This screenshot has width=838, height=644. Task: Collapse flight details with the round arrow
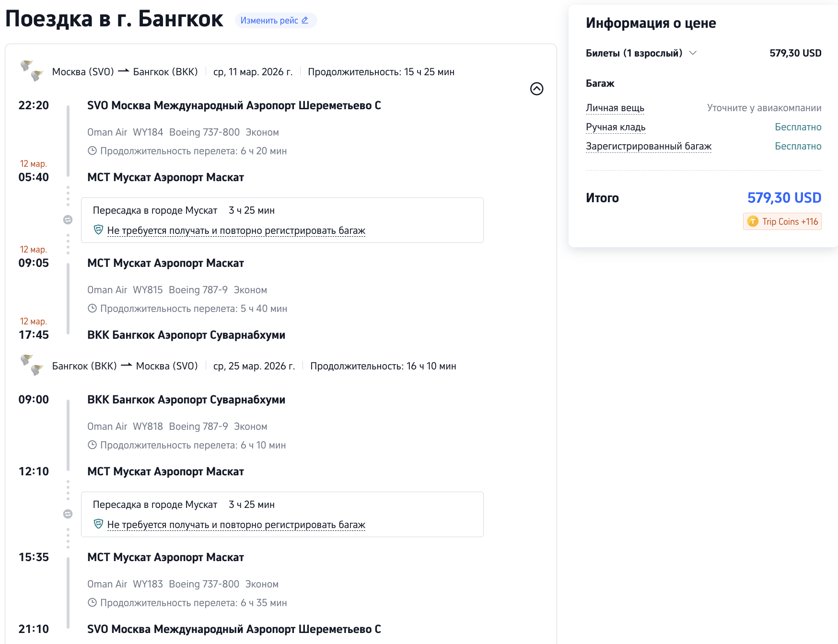pos(536,89)
